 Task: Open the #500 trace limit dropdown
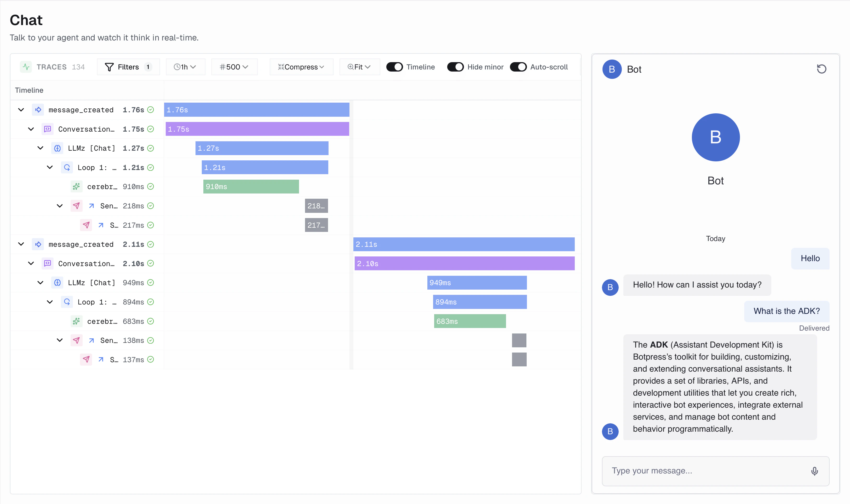point(234,67)
